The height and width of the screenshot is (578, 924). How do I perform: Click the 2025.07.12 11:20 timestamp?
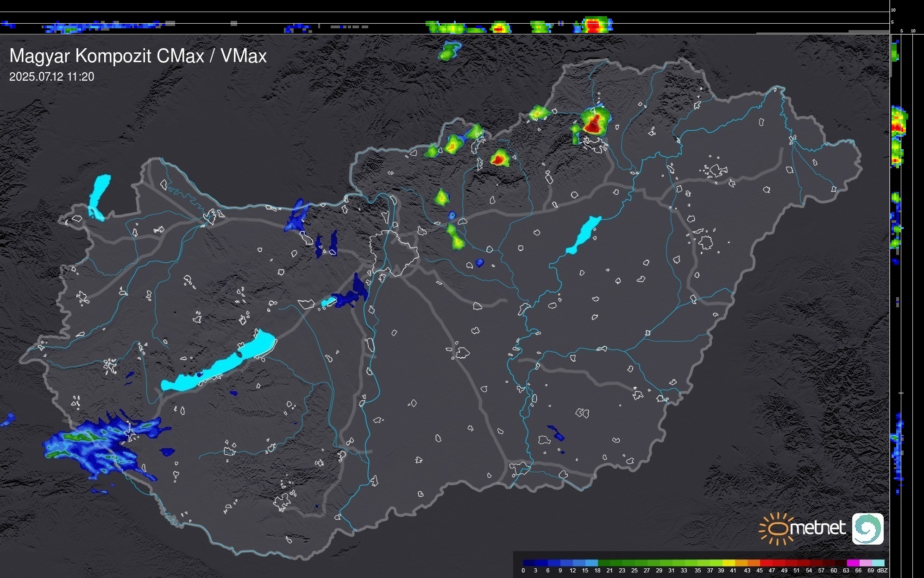pos(51,77)
